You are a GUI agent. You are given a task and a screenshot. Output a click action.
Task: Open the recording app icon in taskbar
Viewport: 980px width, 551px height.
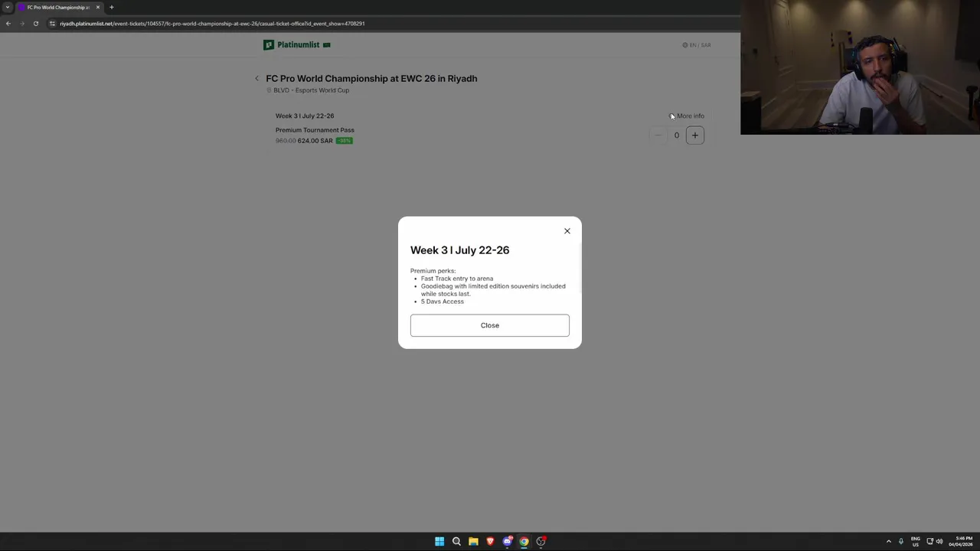pyautogui.click(x=541, y=542)
